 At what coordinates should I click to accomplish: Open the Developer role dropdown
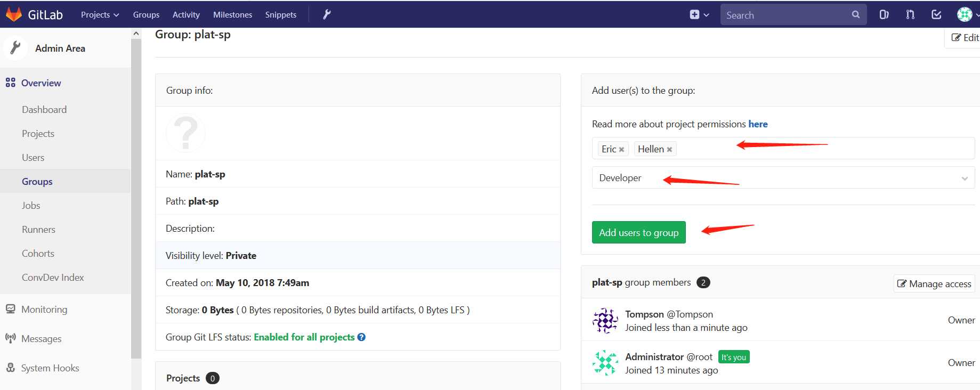[x=783, y=178]
